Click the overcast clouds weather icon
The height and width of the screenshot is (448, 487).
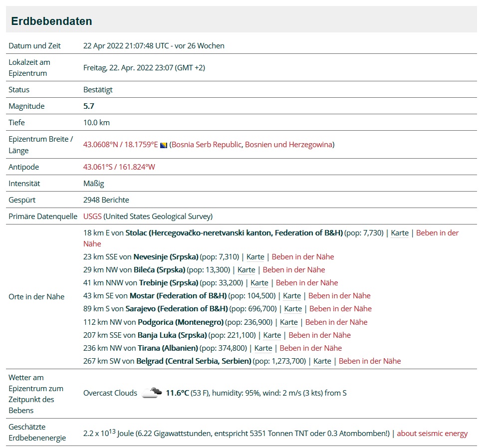coord(151,393)
